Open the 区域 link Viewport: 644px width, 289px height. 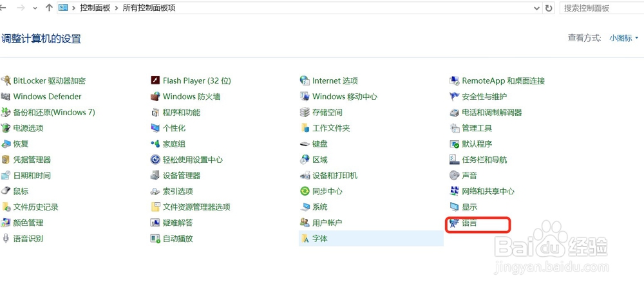pyautogui.click(x=320, y=160)
